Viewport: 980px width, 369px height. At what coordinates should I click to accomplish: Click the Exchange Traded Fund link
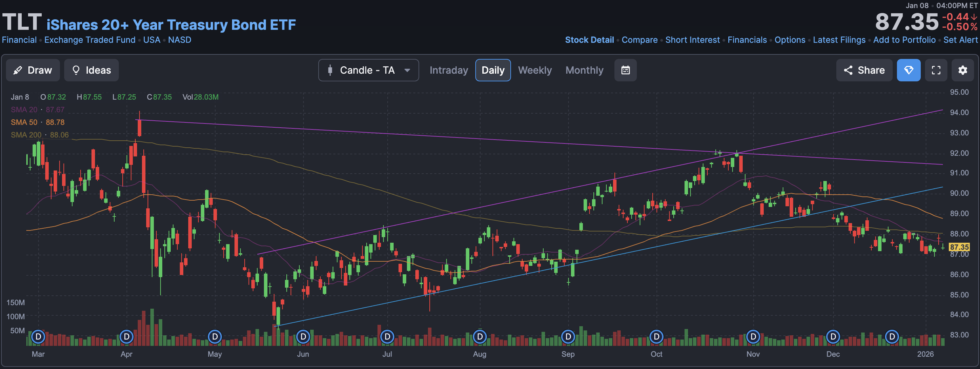tap(90, 40)
